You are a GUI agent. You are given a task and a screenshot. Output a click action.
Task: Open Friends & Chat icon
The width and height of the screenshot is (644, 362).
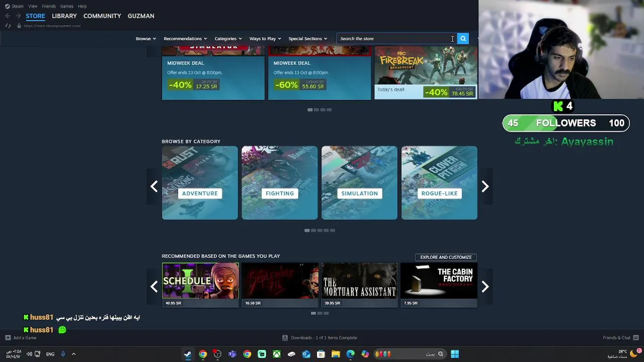[x=636, y=338]
